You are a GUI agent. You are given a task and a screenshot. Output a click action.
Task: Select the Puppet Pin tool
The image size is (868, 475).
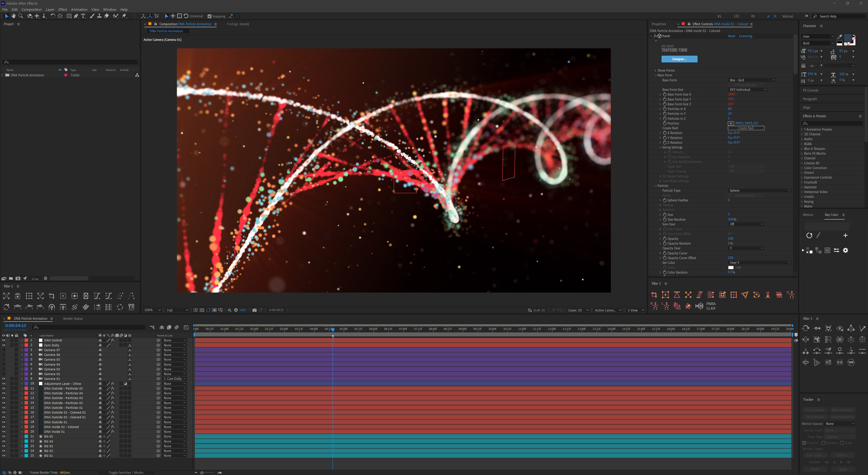tap(124, 16)
